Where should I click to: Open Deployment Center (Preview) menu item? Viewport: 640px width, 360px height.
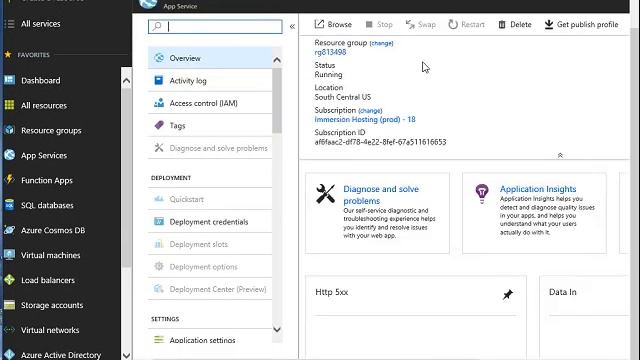coord(210,289)
